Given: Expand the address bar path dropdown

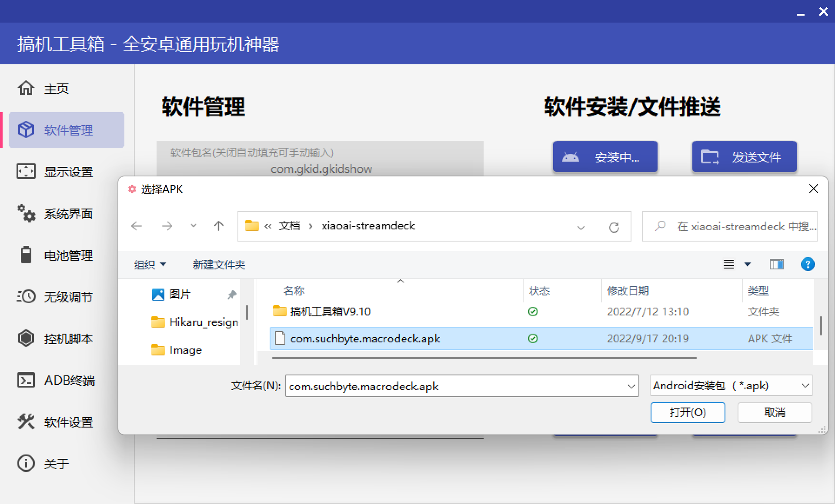Looking at the screenshot, I should 581,227.
